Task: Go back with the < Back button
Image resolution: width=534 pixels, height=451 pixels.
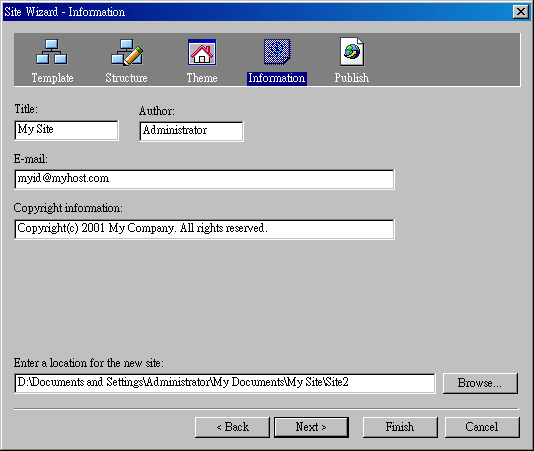Action: coord(232,427)
